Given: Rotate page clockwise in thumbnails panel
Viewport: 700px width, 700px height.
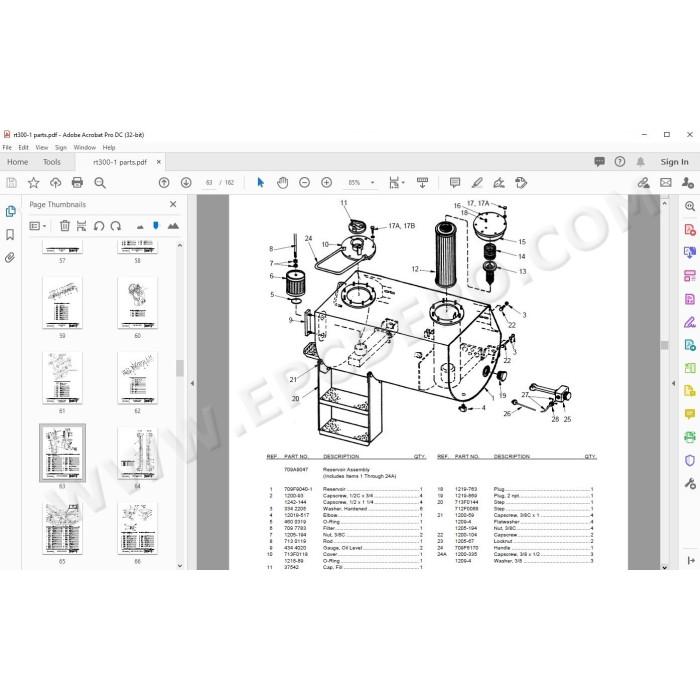Looking at the screenshot, I should 116,226.
